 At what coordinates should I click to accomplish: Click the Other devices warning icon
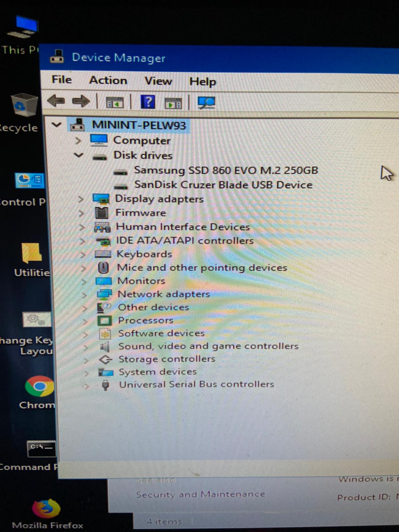[104, 308]
